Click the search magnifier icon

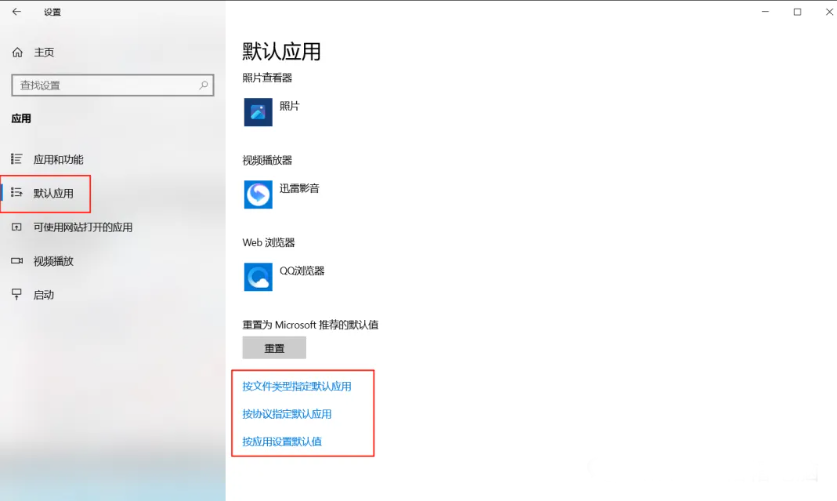tap(203, 85)
